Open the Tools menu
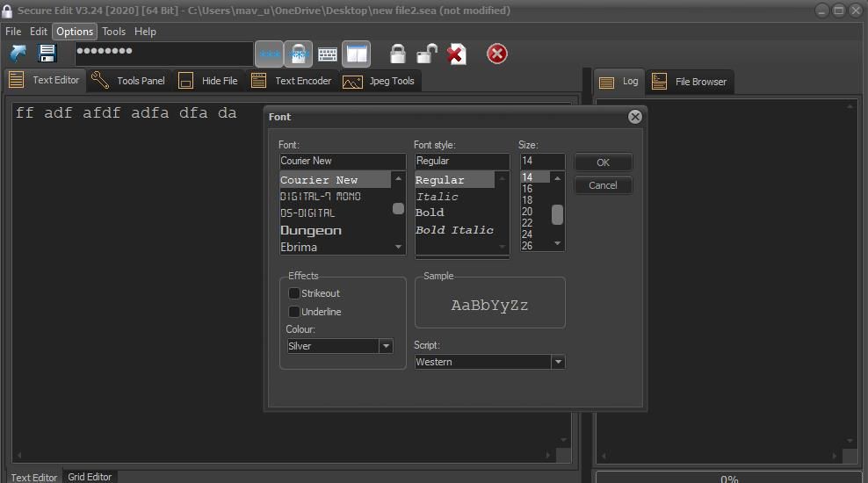 coord(113,31)
